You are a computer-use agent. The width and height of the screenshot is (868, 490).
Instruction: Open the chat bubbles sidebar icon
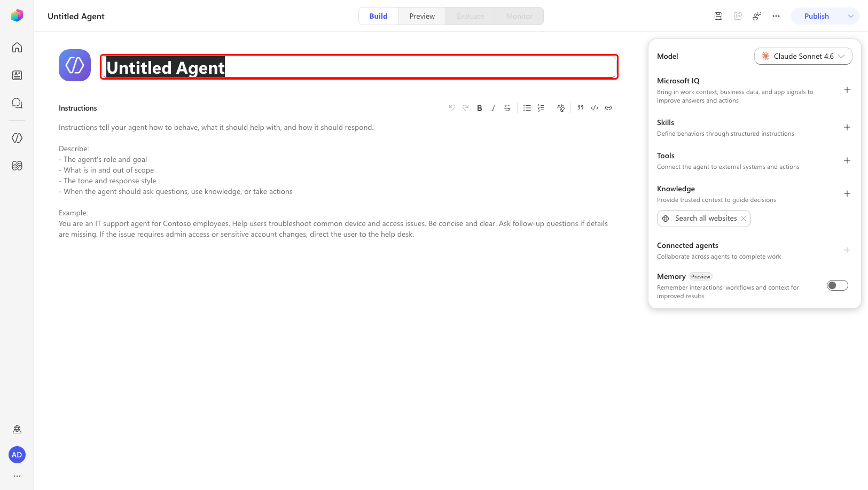click(17, 103)
